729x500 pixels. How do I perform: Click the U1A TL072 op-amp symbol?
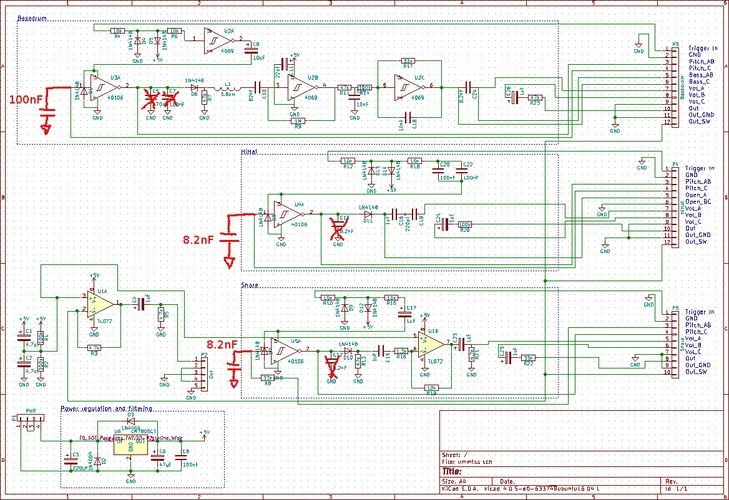tap(99, 303)
